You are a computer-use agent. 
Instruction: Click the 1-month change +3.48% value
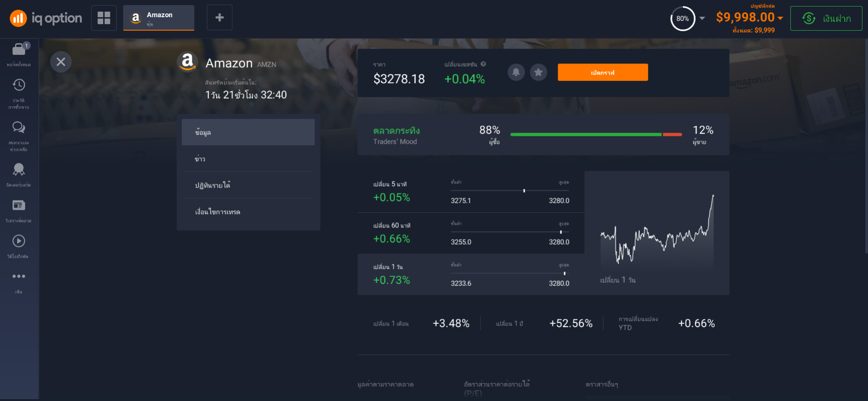click(x=451, y=323)
